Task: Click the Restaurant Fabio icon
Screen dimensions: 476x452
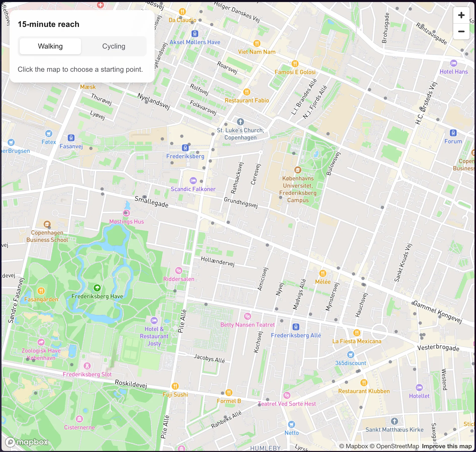Action: [247, 92]
